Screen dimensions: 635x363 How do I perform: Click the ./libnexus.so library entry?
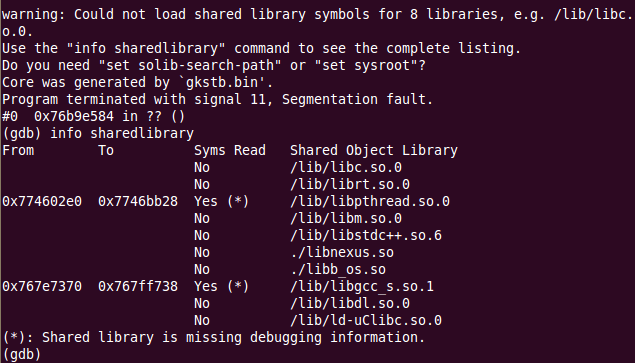tap(342, 252)
